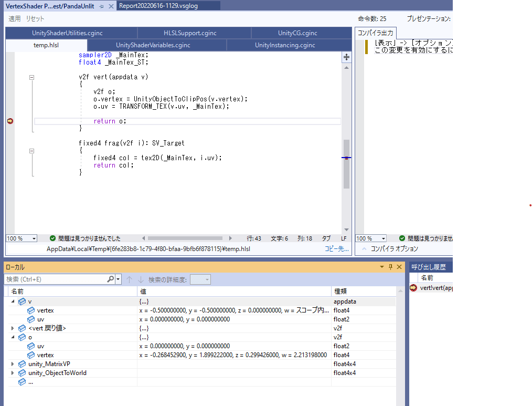Click the editor split view icon

[346, 57]
